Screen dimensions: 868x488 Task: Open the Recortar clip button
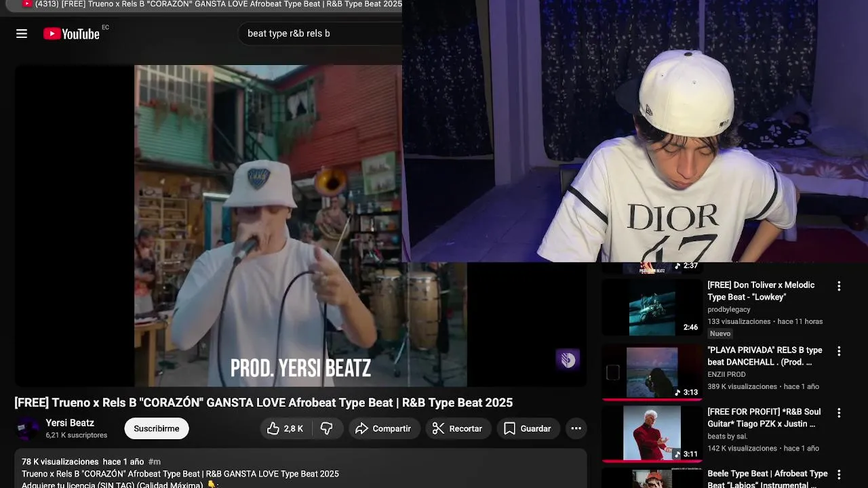click(458, 428)
